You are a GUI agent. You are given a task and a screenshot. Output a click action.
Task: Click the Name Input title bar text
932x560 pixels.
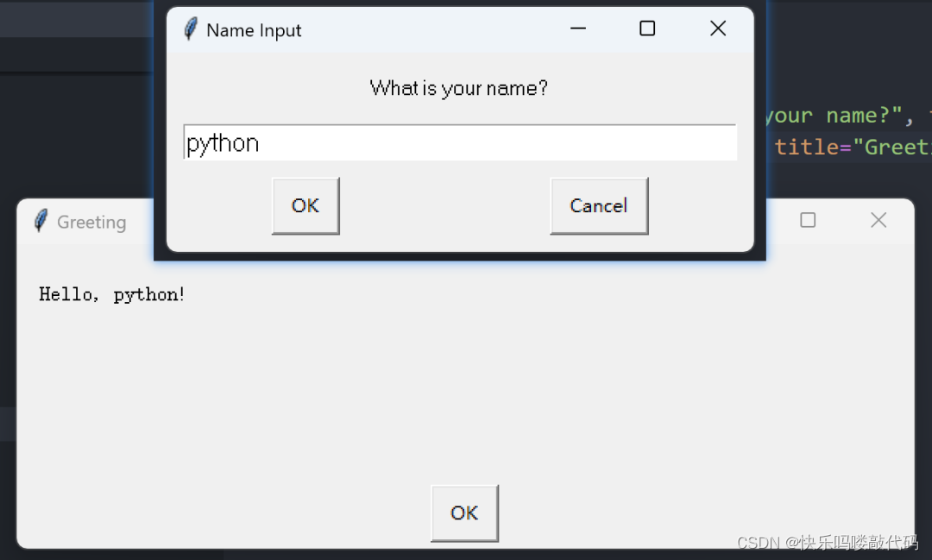click(253, 29)
